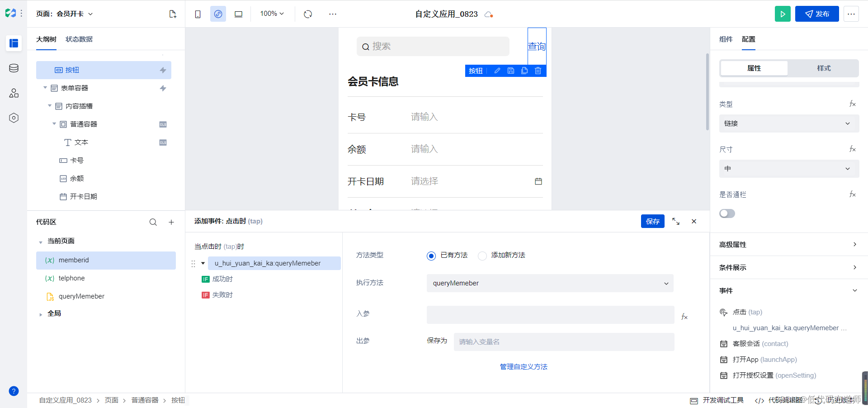Screen dimensions: 868x408
Task: Click the refresh canvas icon
Action: [308, 14]
